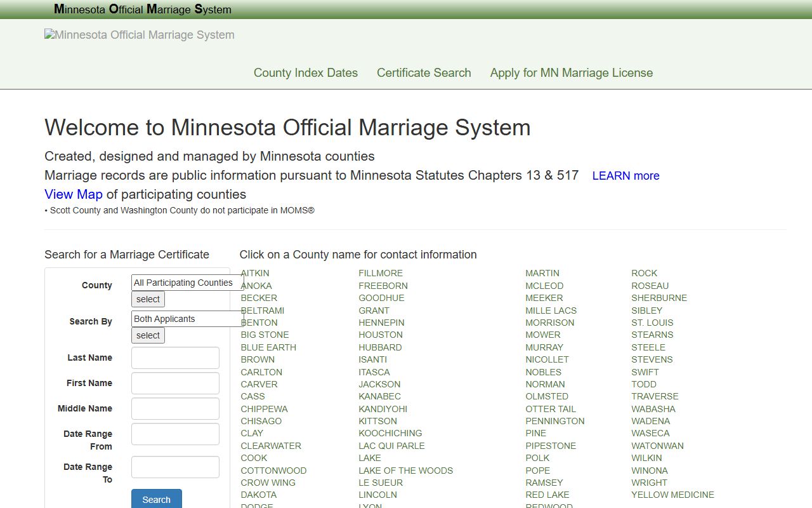This screenshot has height=508, width=812.
Task: Select LAKE OF THE WOODS county link
Action: pos(406,471)
